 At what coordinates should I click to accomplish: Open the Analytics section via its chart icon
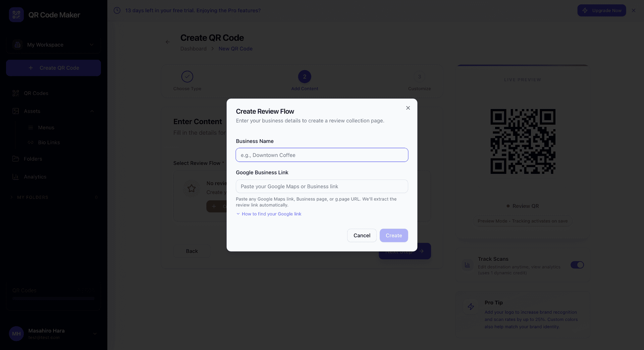(16, 177)
